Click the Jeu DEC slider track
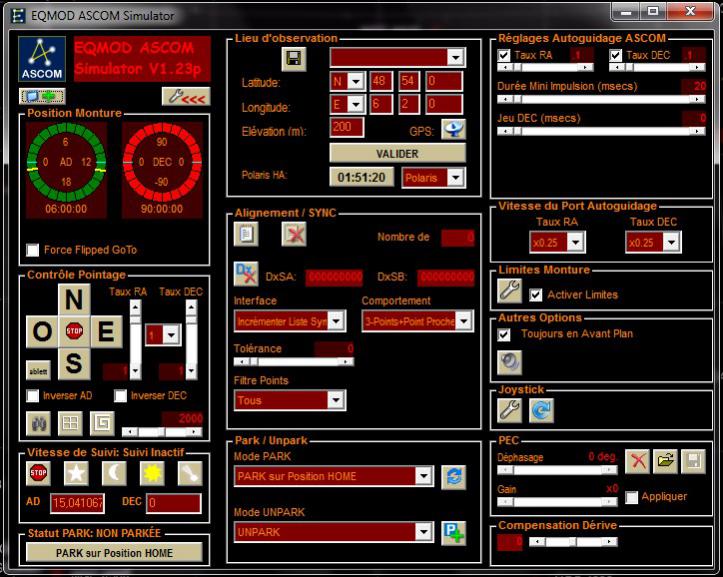 pos(601,131)
